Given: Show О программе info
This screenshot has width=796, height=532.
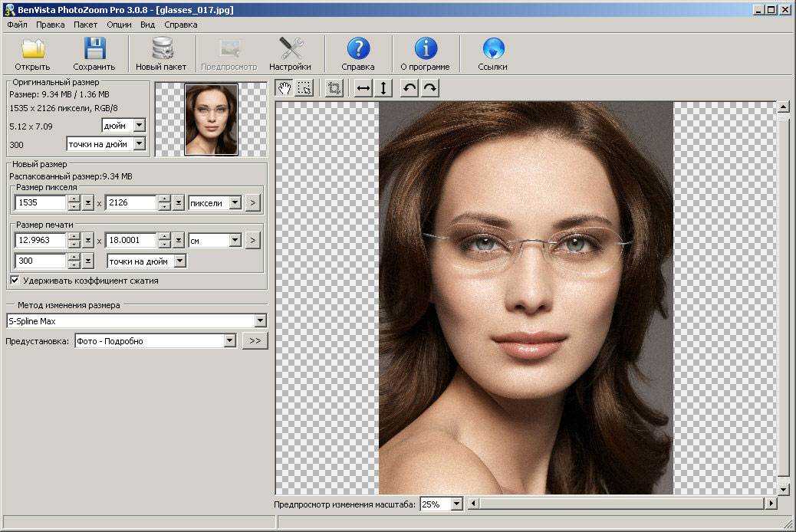Looking at the screenshot, I should click(426, 54).
